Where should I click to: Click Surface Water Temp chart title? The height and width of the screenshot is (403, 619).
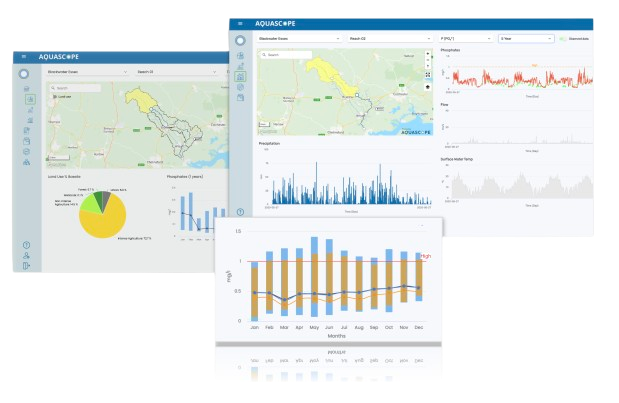pyautogui.click(x=456, y=159)
